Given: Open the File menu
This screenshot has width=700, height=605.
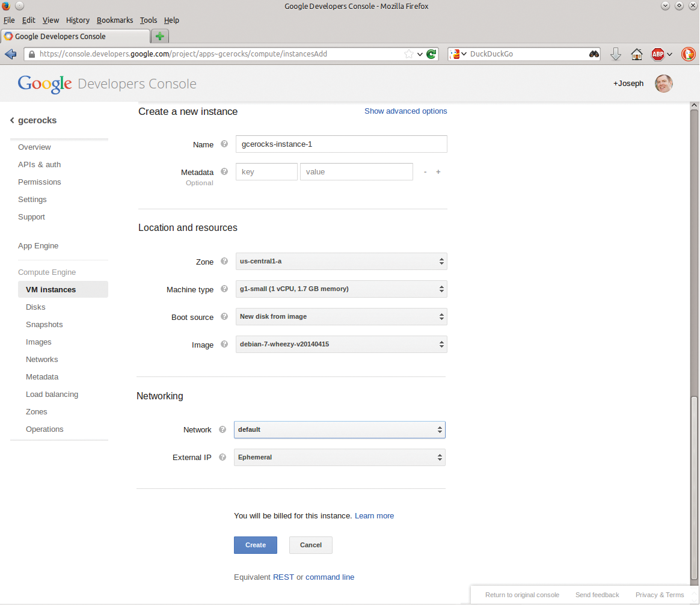Looking at the screenshot, I should point(9,20).
